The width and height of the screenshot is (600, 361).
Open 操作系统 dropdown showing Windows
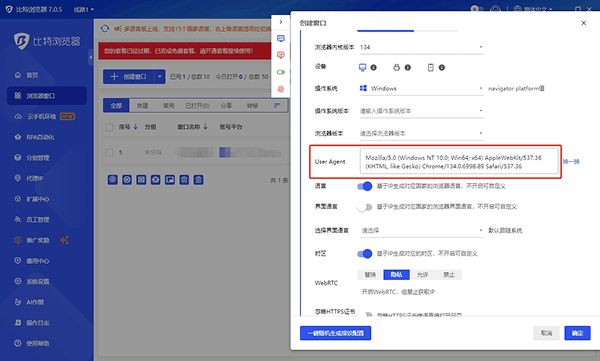click(421, 88)
